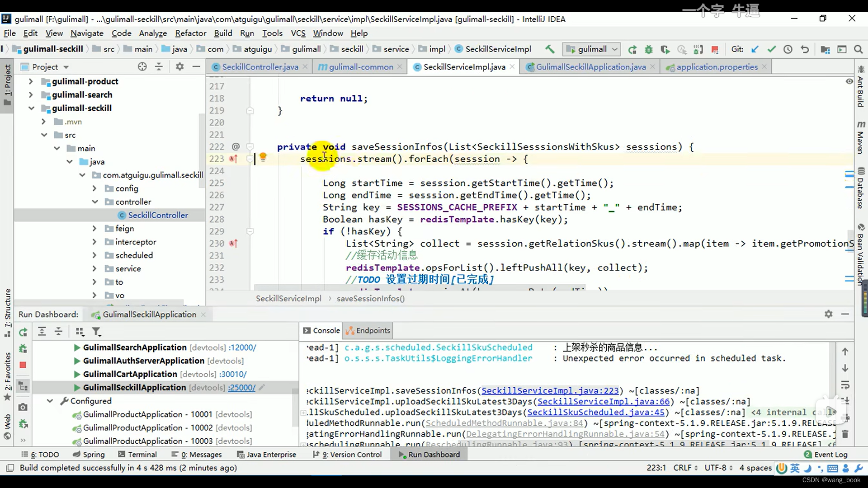Screen dimensions: 868x488
Task: Click the red Stop square in Run Dashboard
Action: pyautogui.click(x=23, y=365)
